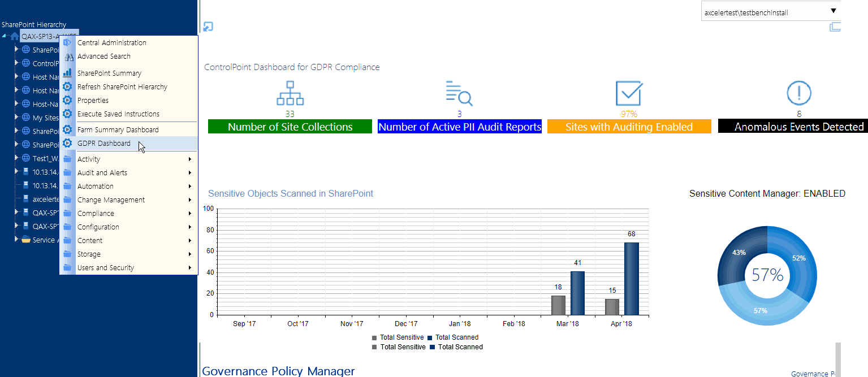Open SharePoint Summary via its chart icon
Viewport: 868px width, 377px height.
[68, 72]
